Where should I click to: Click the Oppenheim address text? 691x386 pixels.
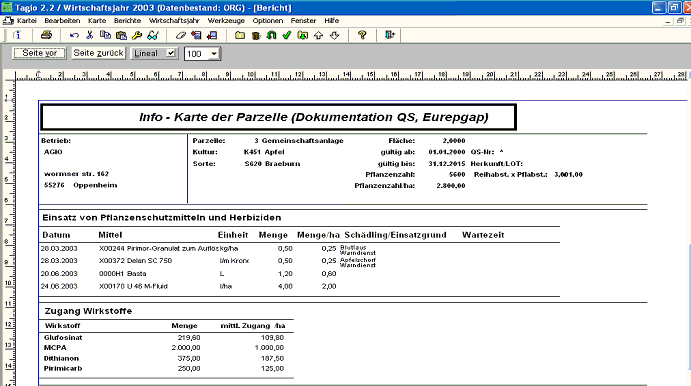[95, 185]
